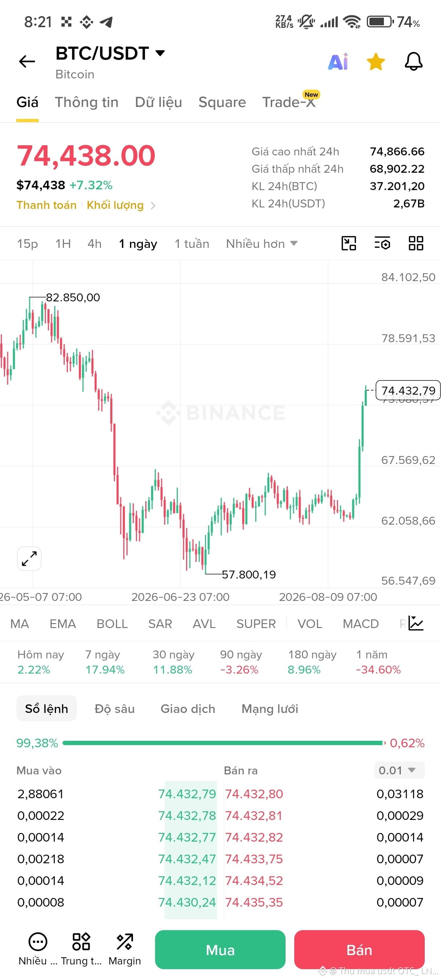This screenshot has height=980, width=441.
Task: Open the AI assistant icon
Action: click(x=338, y=61)
